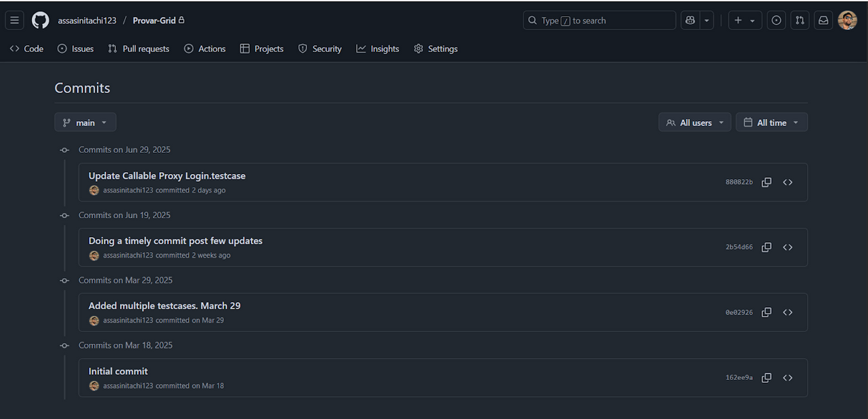Open the hamburger navigation menu

[14, 21]
